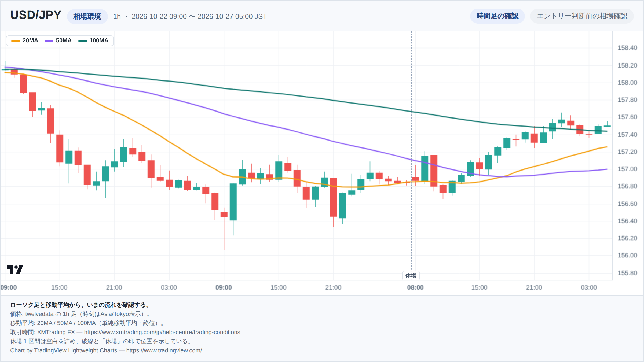The width and height of the screenshot is (644, 362).
Task: Click the last 03:00 time axis label
Action: point(589,287)
